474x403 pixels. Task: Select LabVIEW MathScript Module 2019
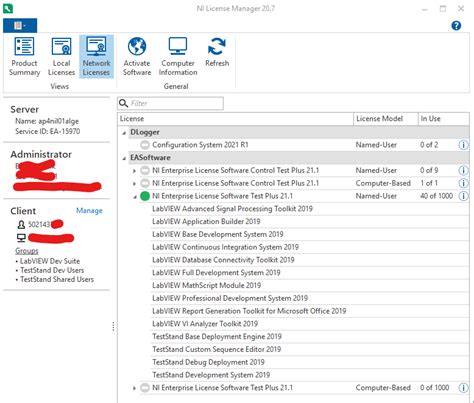click(x=206, y=285)
